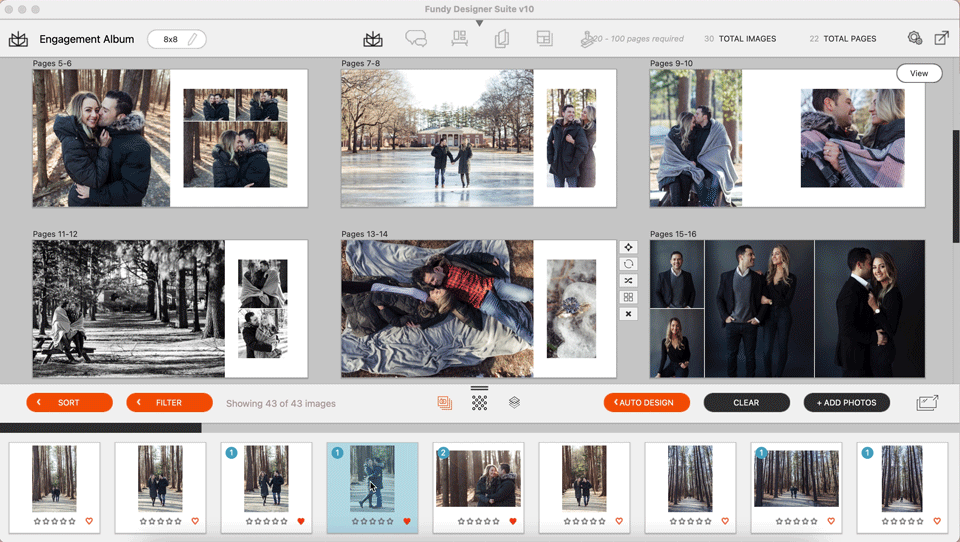Select the man's solo portrait on Pages 15-16

[677, 274]
